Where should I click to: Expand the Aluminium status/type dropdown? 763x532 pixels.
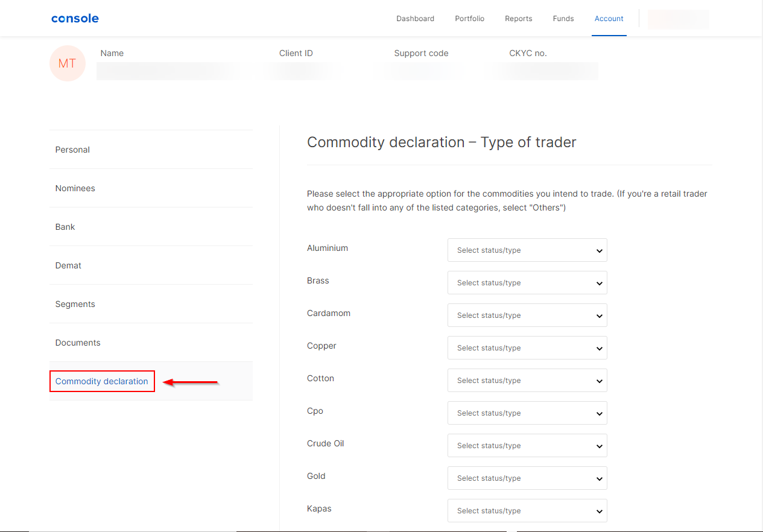pyautogui.click(x=527, y=250)
